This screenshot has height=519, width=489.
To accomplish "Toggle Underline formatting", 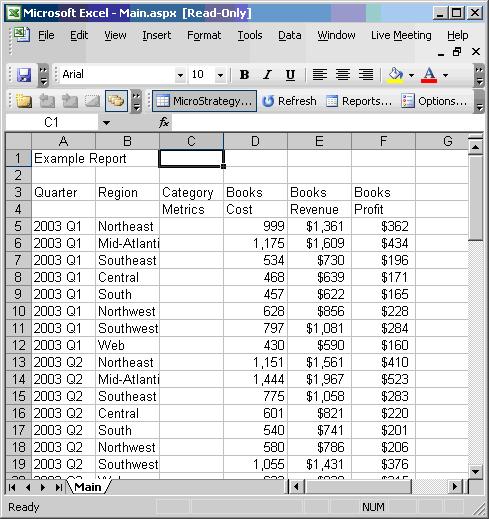I will point(290,75).
